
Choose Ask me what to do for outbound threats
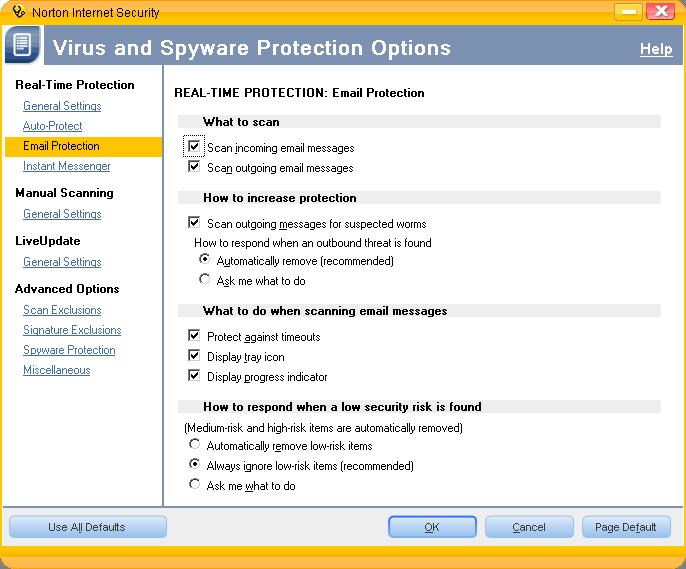click(205, 280)
